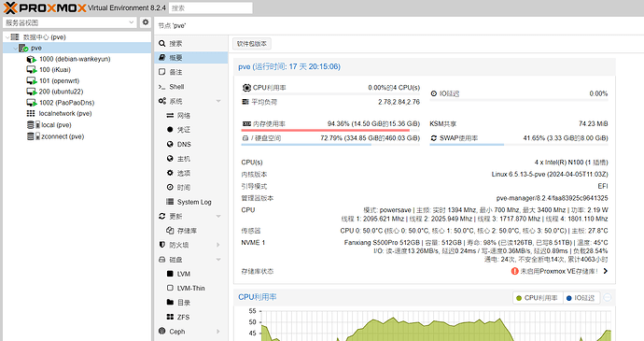
Task: Click boot mode 'EFI' value
Action: point(603,186)
